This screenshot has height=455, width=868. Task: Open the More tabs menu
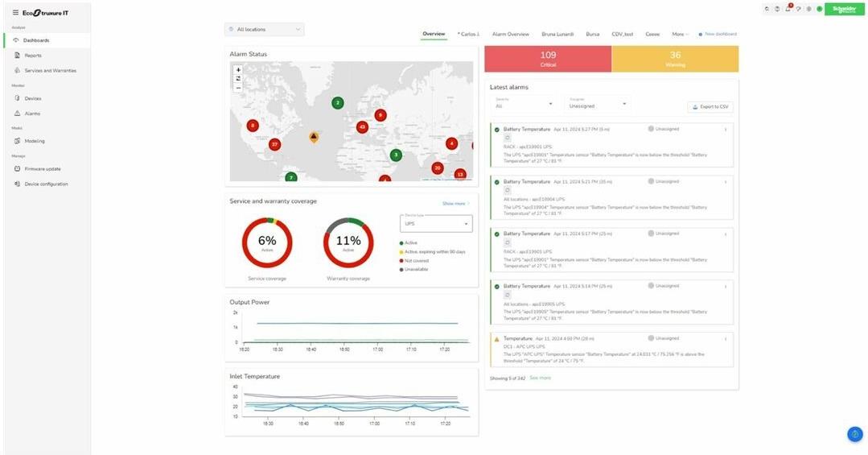(x=680, y=35)
